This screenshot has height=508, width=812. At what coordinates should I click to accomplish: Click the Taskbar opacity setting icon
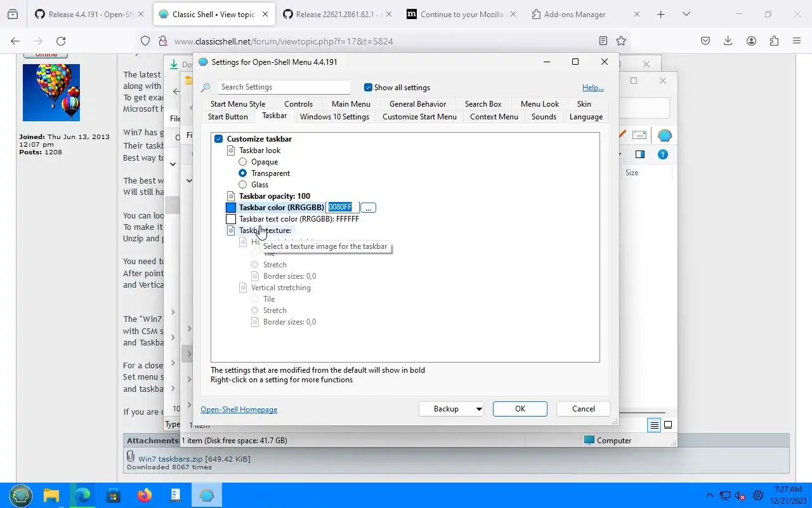(x=231, y=196)
